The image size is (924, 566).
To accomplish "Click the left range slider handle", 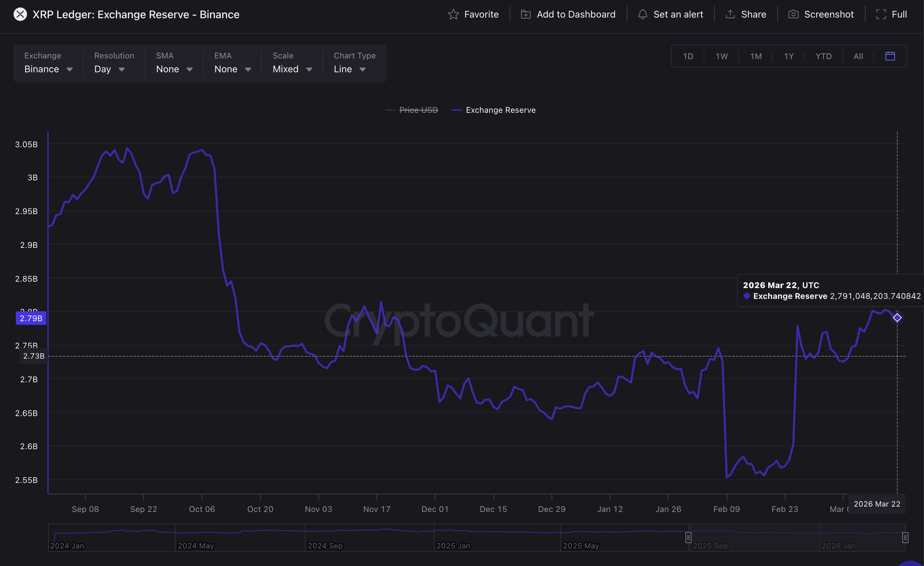I will point(688,538).
